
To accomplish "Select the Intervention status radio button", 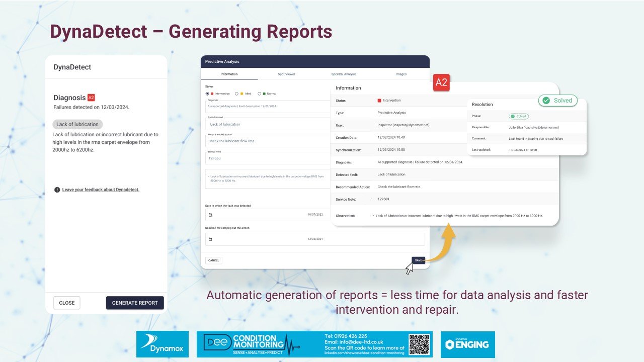I will pos(207,94).
